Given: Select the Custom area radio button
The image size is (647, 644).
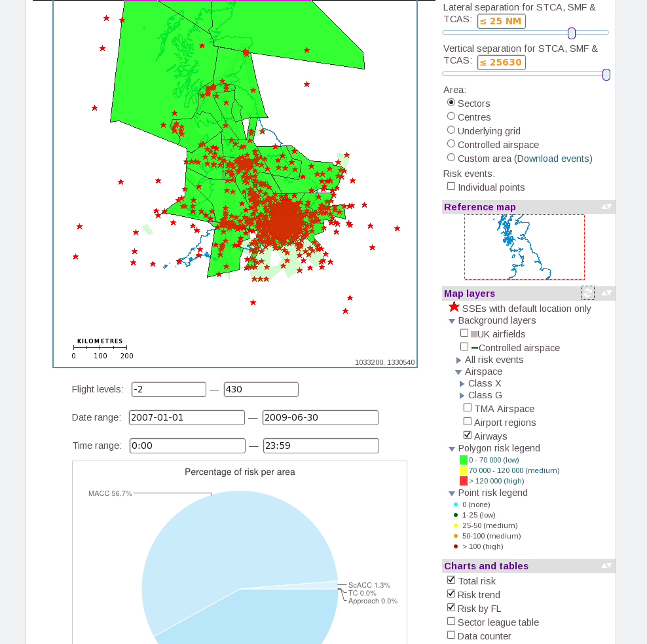Looking at the screenshot, I should pos(451,157).
